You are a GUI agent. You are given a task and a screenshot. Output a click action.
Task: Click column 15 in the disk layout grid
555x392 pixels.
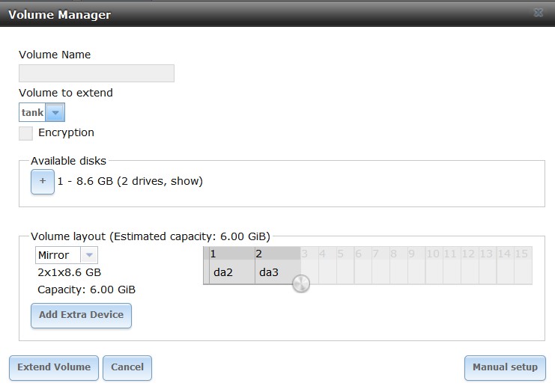522,254
